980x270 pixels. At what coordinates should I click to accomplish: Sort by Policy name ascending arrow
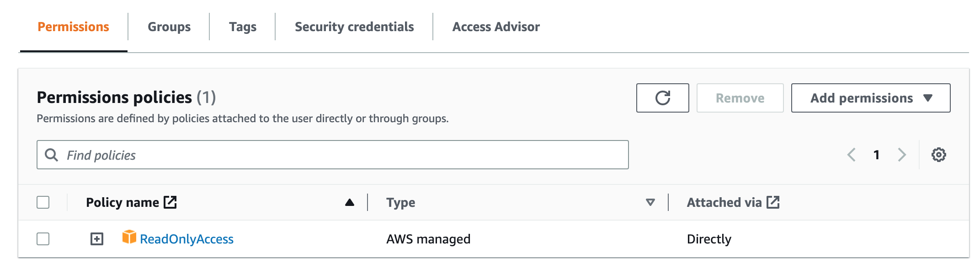click(350, 202)
